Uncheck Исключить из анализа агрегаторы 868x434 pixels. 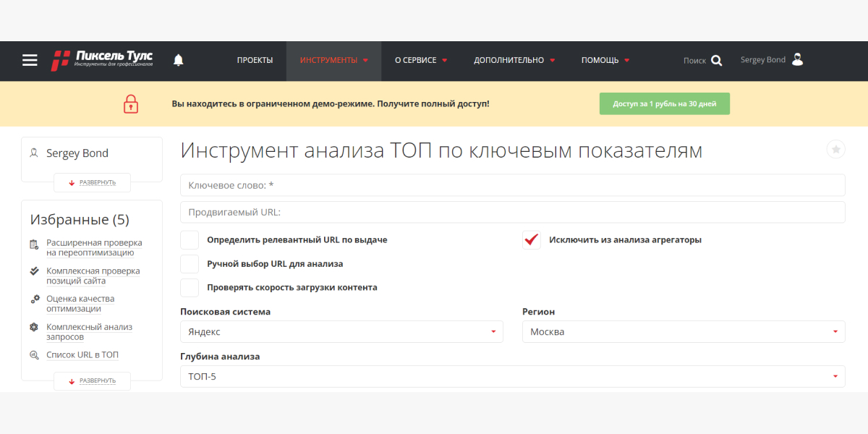pyautogui.click(x=532, y=239)
